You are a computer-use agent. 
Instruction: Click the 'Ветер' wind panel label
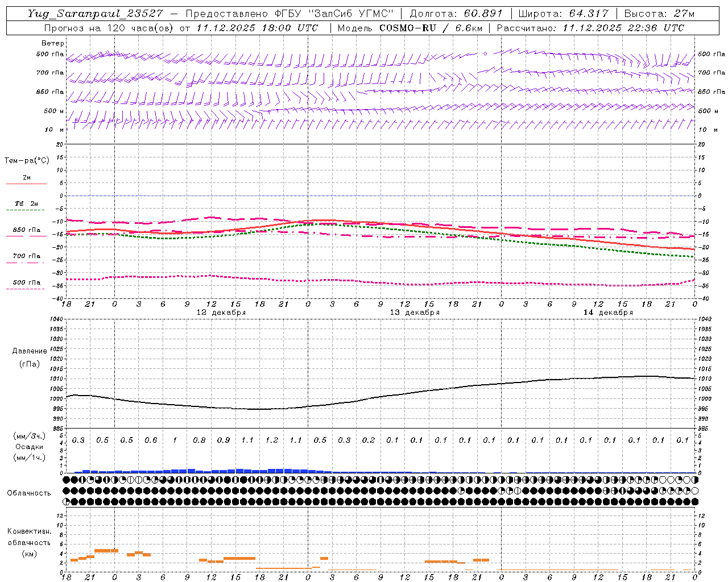[x=53, y=43]
